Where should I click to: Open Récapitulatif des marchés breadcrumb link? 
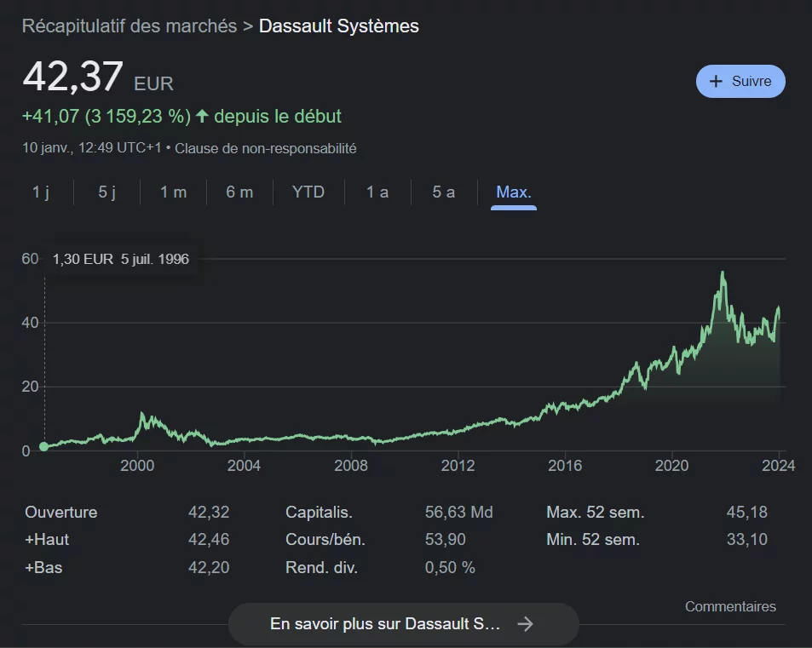(130, 26)
